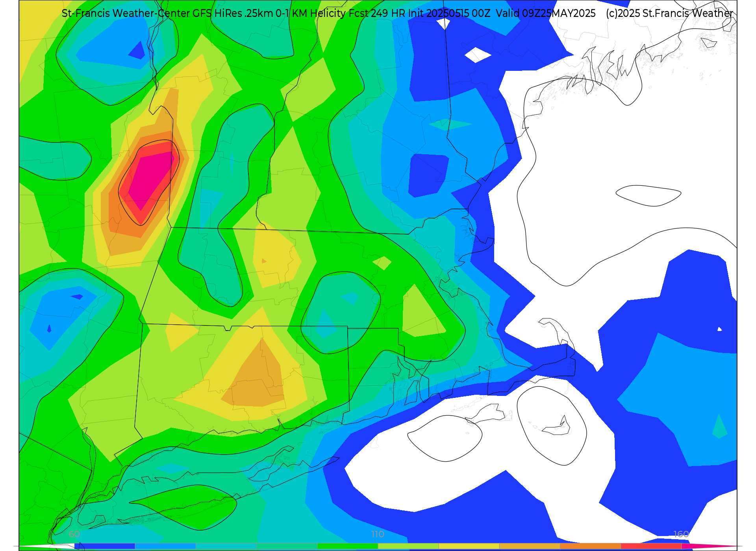Click the cyan legend color segment
Image resolution: width=756 pixels, height=551 pixels.
pos(226,546)
